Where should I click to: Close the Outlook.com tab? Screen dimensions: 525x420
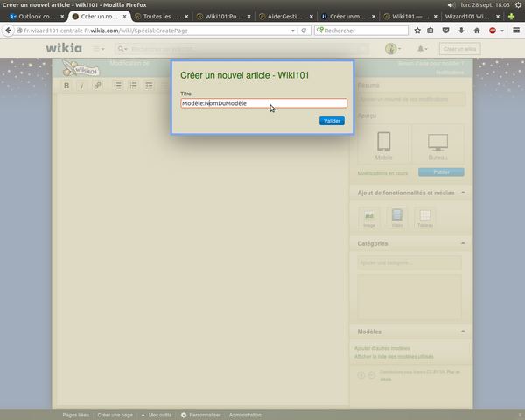(62, 16)
